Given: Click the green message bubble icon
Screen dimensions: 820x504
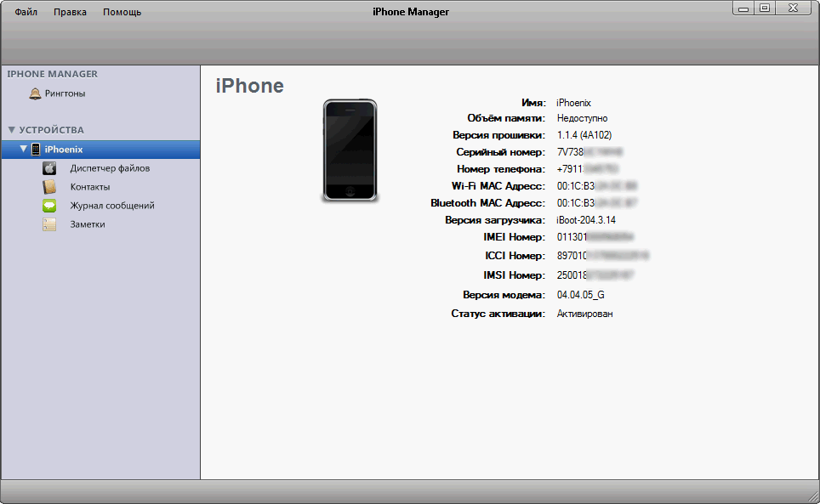Looking at the screenshot, I should 49,206.
